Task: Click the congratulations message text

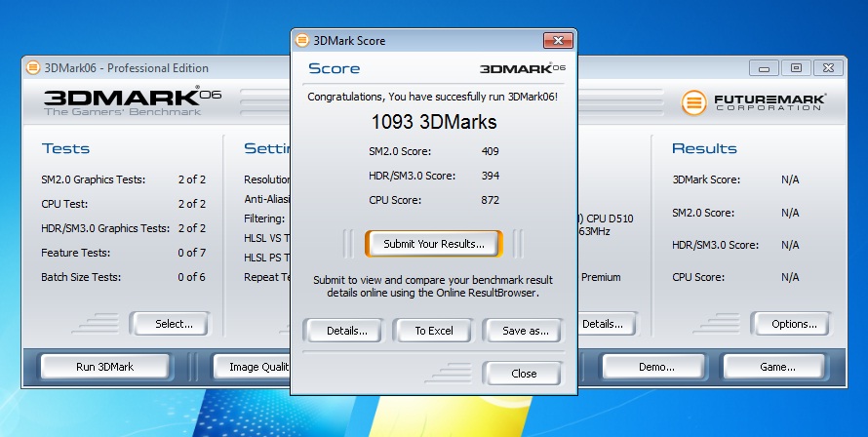Action: (x=432, y=97)
